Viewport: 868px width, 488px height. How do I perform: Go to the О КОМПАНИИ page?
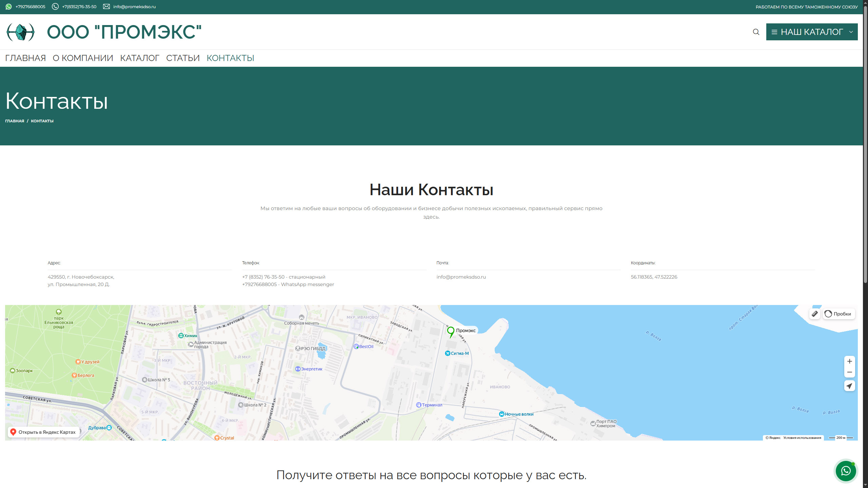click(x=83, y=58)
